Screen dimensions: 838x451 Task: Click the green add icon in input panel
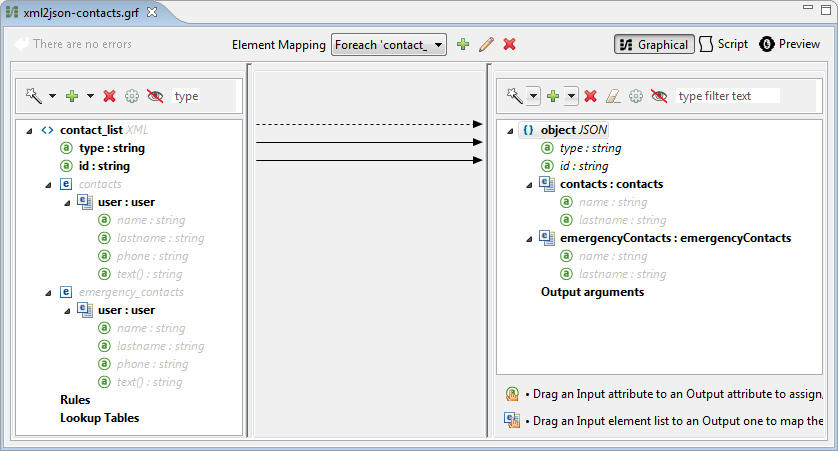click(71, 96)
